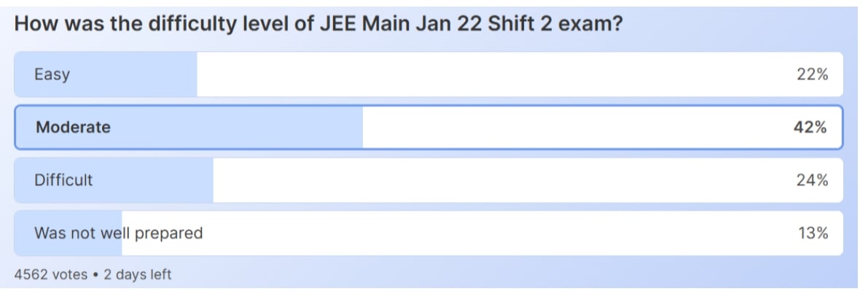Select the "Easy" poll option label
The image size is (868, 294).
pyautogui.click(x=52, y=74)
